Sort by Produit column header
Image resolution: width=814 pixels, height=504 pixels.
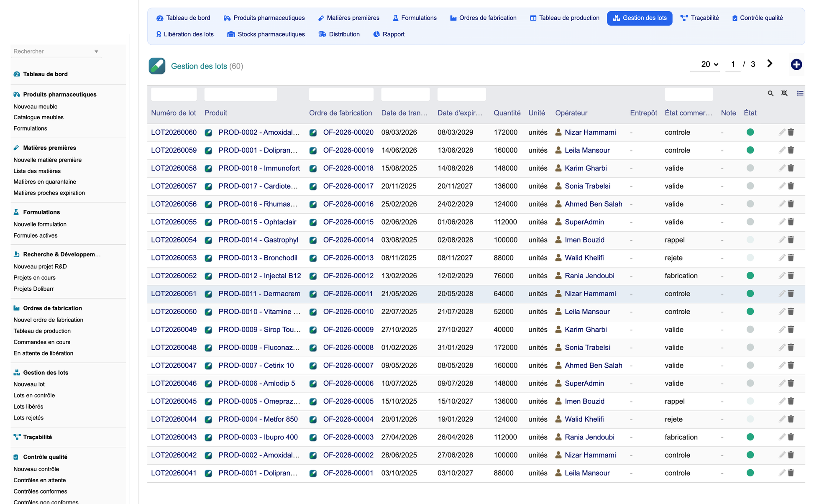[216, 113]
